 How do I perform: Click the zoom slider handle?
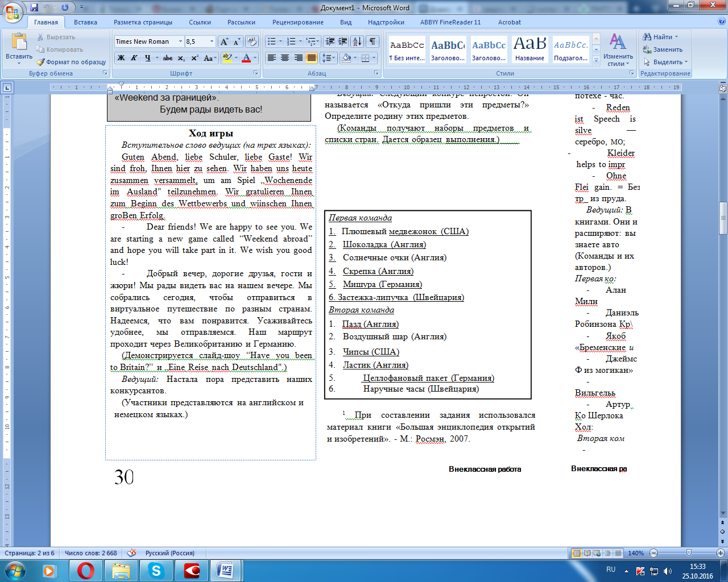[689, 553]
